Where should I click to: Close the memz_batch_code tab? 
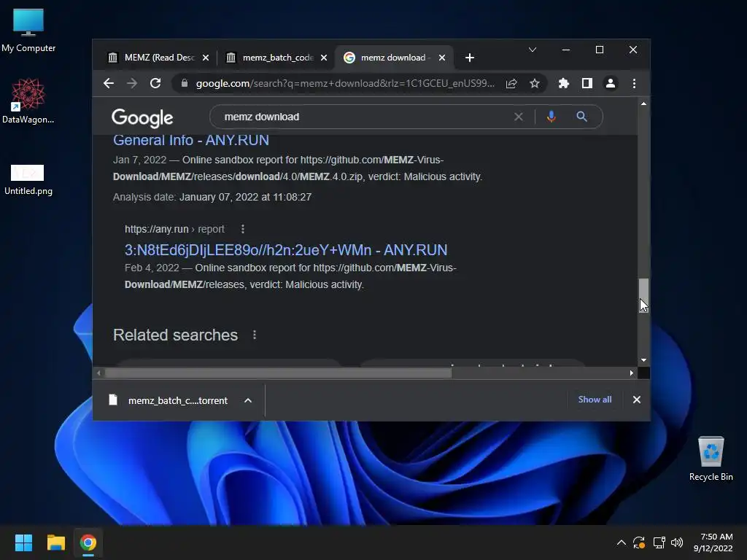[x=324, y=58]
